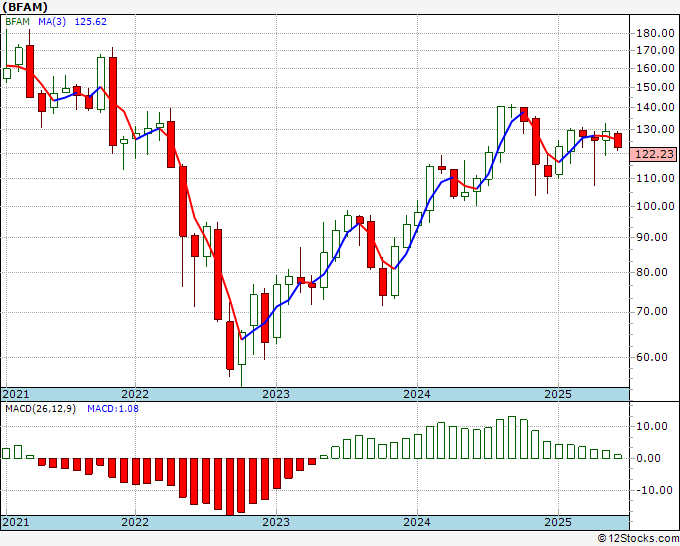Click the 150.00 price axis label

[x=655, y=87]
